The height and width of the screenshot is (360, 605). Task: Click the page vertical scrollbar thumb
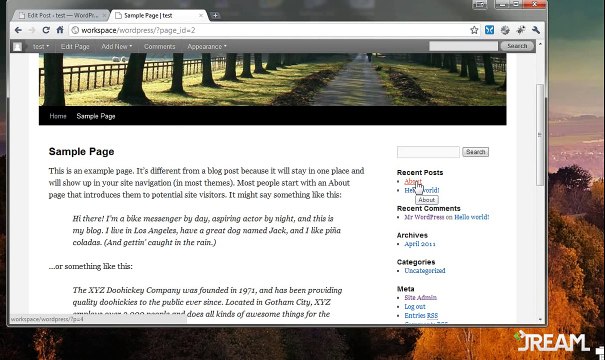coord(540,135)
